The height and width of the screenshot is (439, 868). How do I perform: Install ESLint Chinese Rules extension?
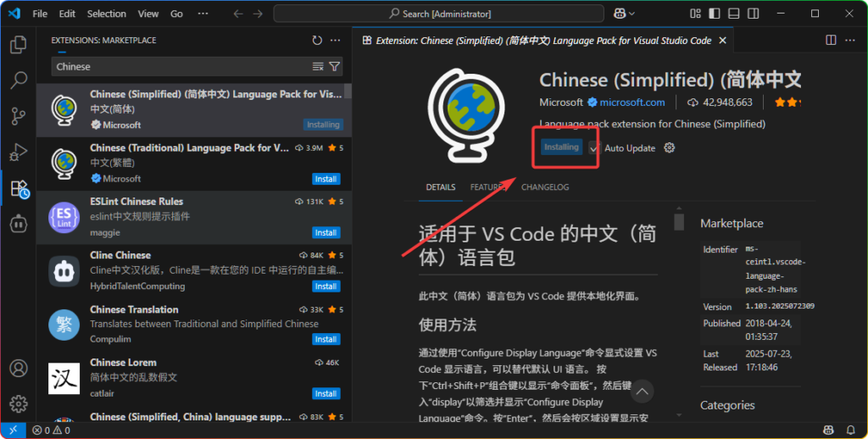coord(325,232)
